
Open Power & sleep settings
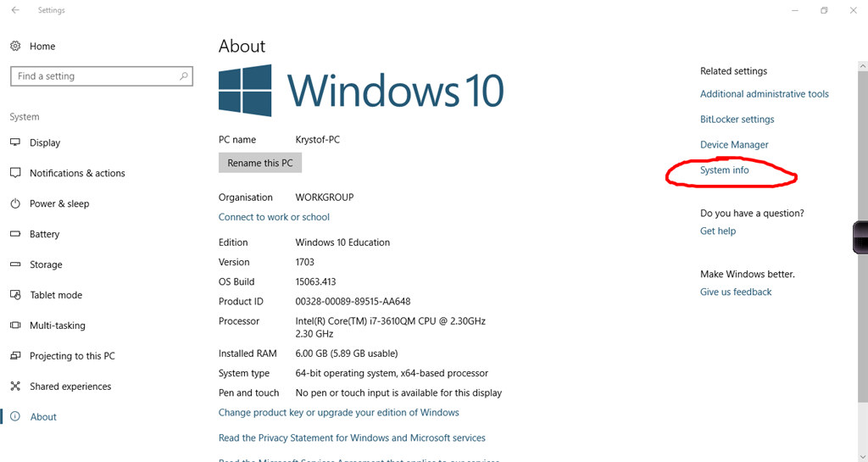pos(59,203)
